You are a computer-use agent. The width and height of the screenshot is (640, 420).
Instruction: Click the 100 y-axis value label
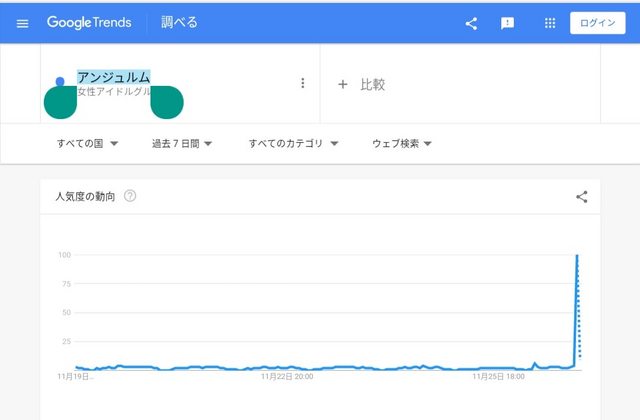[64, 255]
